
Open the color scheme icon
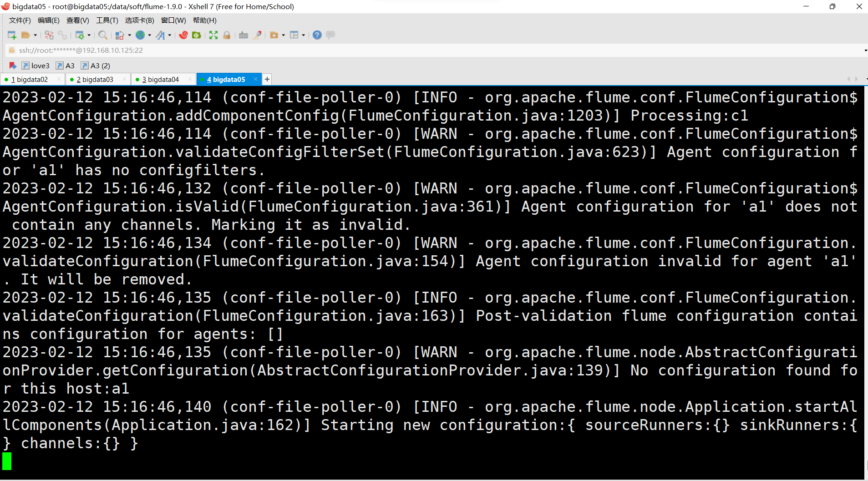(x=120, y=35)
